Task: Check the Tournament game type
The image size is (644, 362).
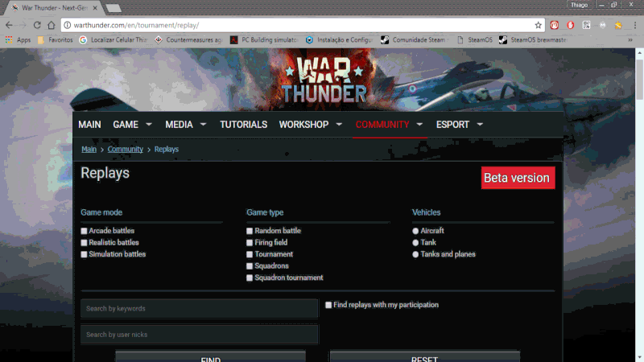Action: [250, 254]
